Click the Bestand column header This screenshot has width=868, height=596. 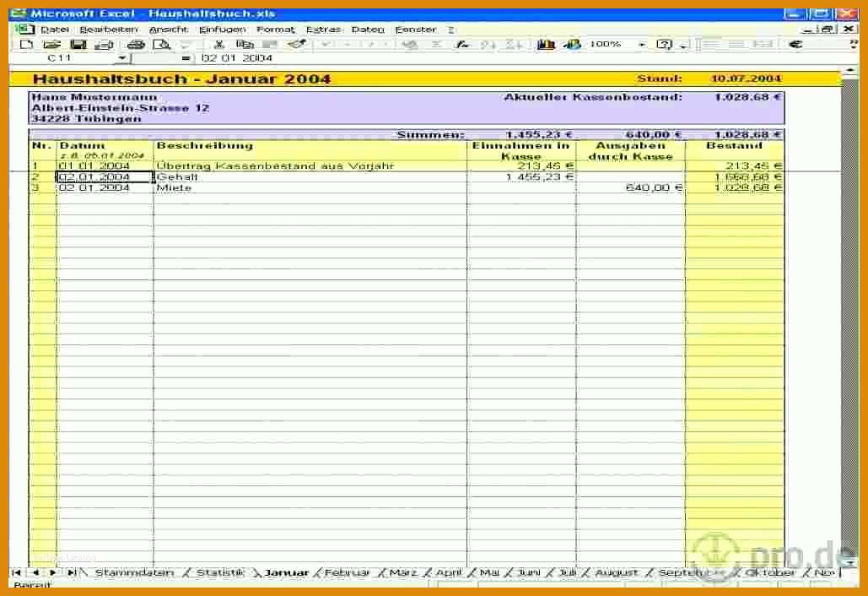click(735, 150)
